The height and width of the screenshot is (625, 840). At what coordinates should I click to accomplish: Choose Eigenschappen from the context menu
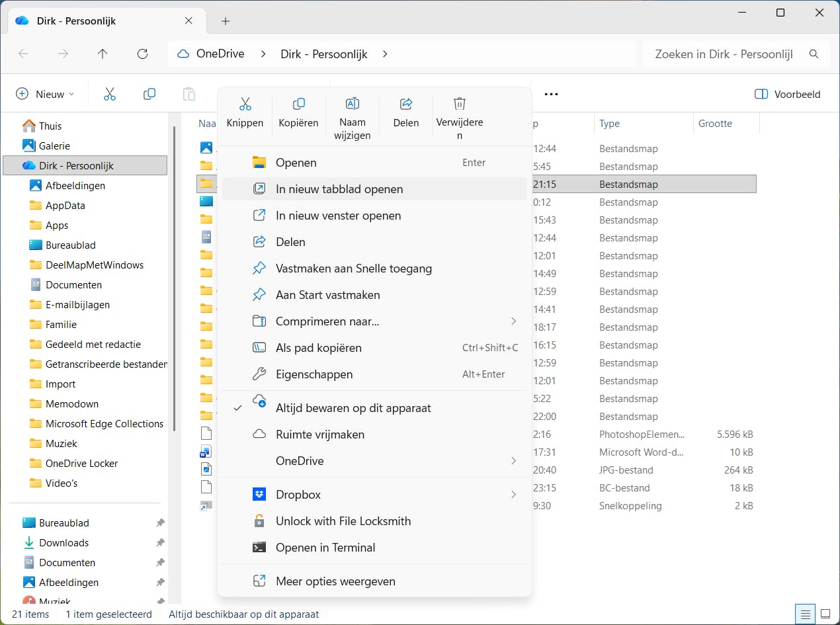pos(314,374)
